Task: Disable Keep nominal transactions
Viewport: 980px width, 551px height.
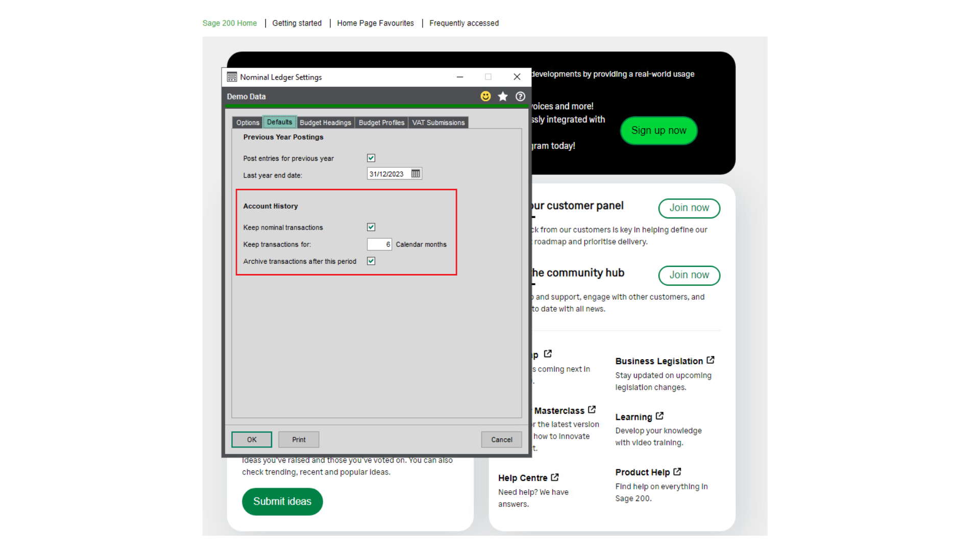Action: tap(371, 227)
